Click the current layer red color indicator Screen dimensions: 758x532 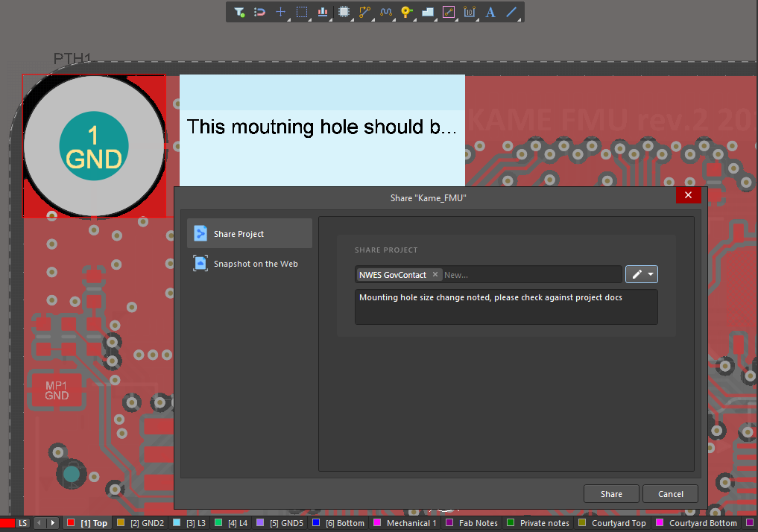coord(7,523)
